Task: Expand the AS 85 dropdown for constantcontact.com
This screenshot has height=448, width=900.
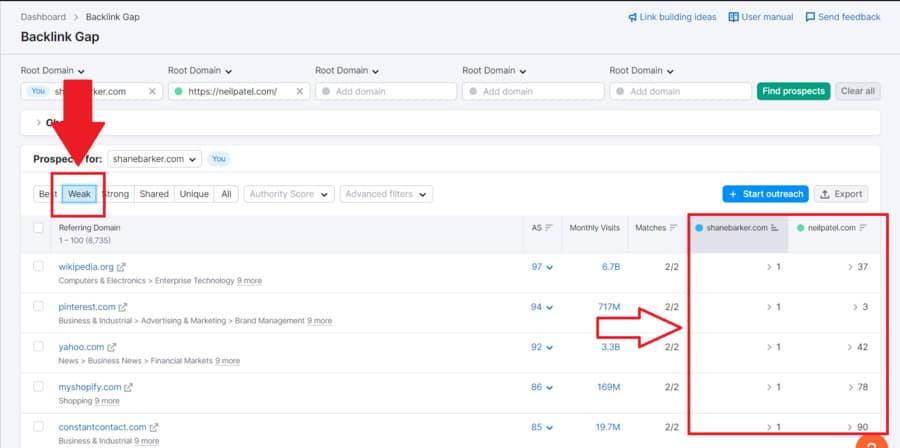Action: pos(542,427)
